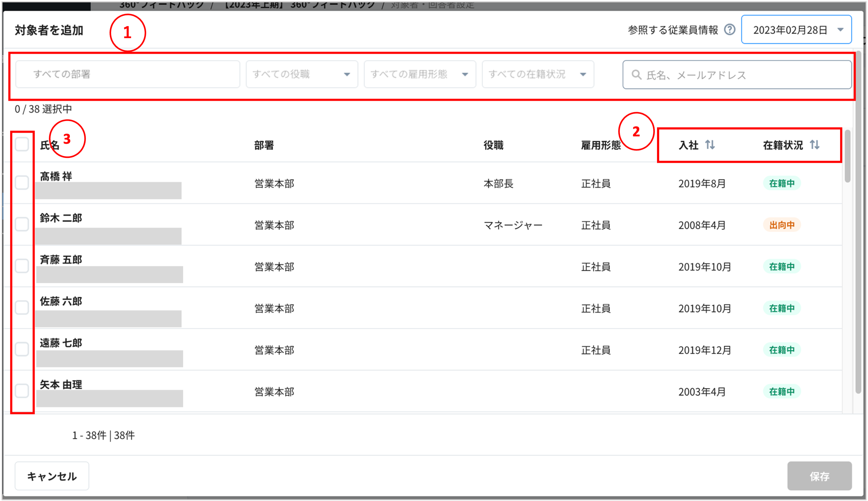The height and width of the screenshot is (501, 868).
Task: Click the magnifier icon in the search box
Action: (x=636, y=75)
